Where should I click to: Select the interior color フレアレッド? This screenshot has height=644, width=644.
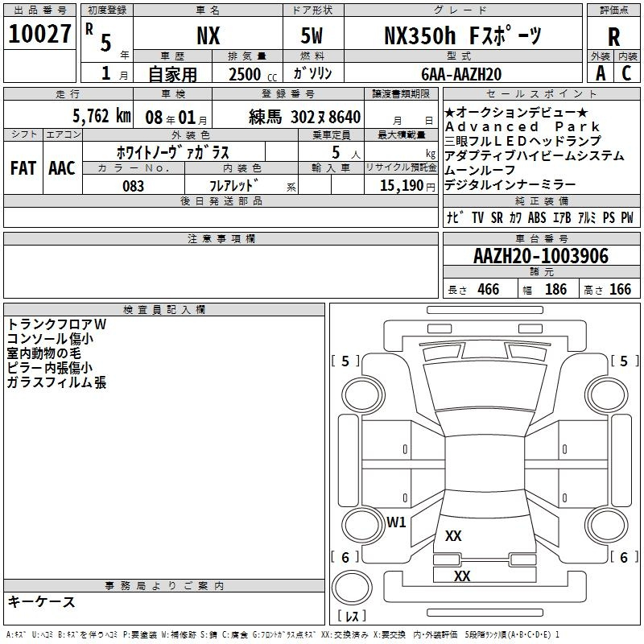coord(233,186)
